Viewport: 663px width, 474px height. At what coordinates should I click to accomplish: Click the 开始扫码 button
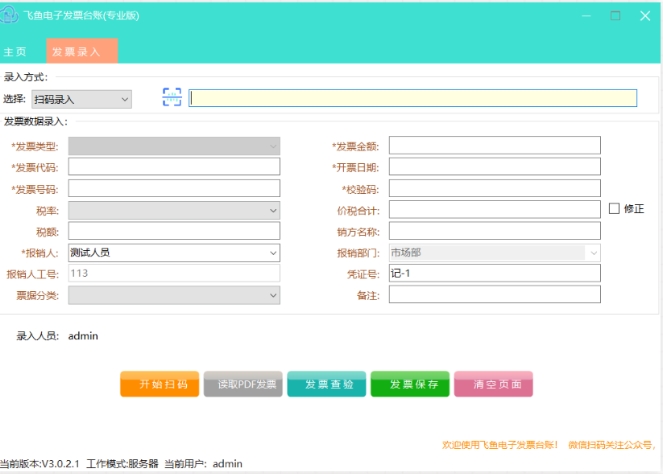pos(159,384)
